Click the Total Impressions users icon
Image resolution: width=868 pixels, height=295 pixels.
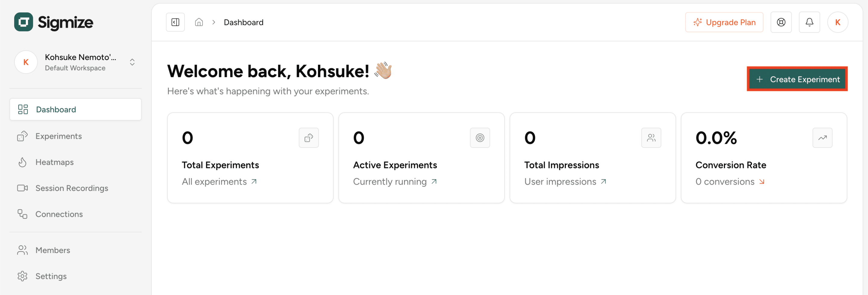click(x=651, y=138)
